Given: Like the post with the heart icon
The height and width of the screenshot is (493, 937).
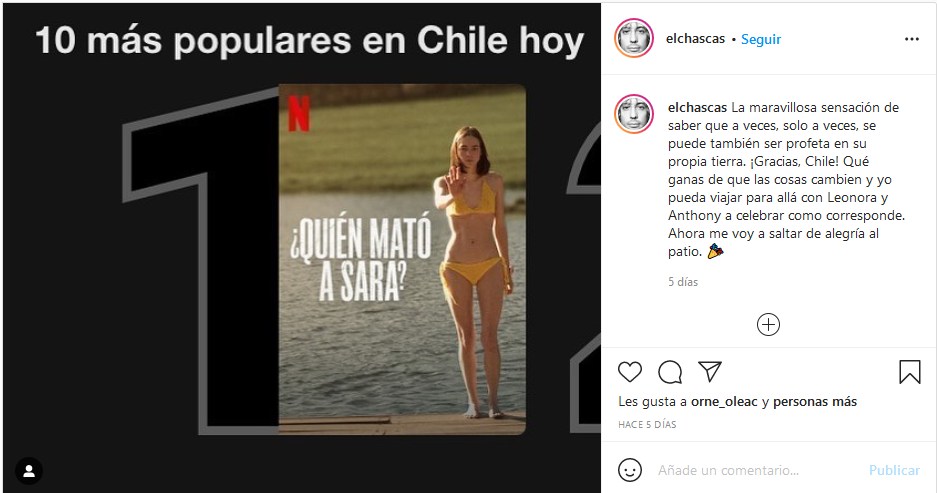Looking at the screenshot, I should point(630,372).
